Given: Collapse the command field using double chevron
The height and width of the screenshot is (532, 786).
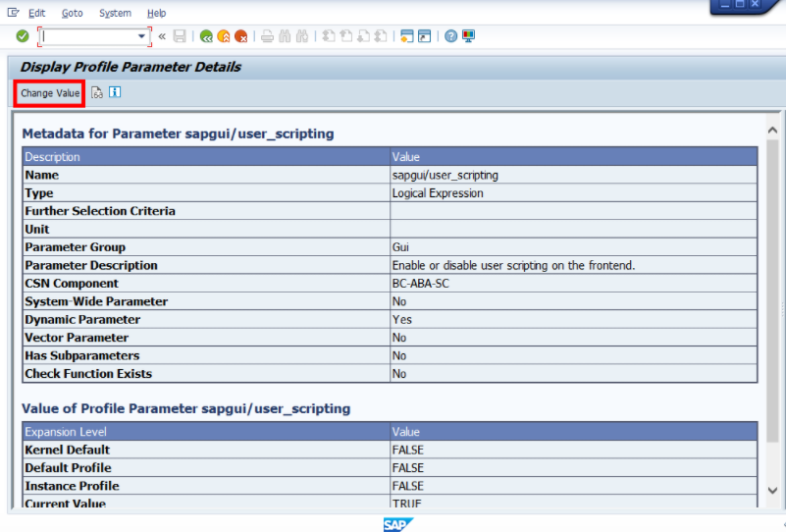Looking at the screenshot, I should (x=162, y=36).
